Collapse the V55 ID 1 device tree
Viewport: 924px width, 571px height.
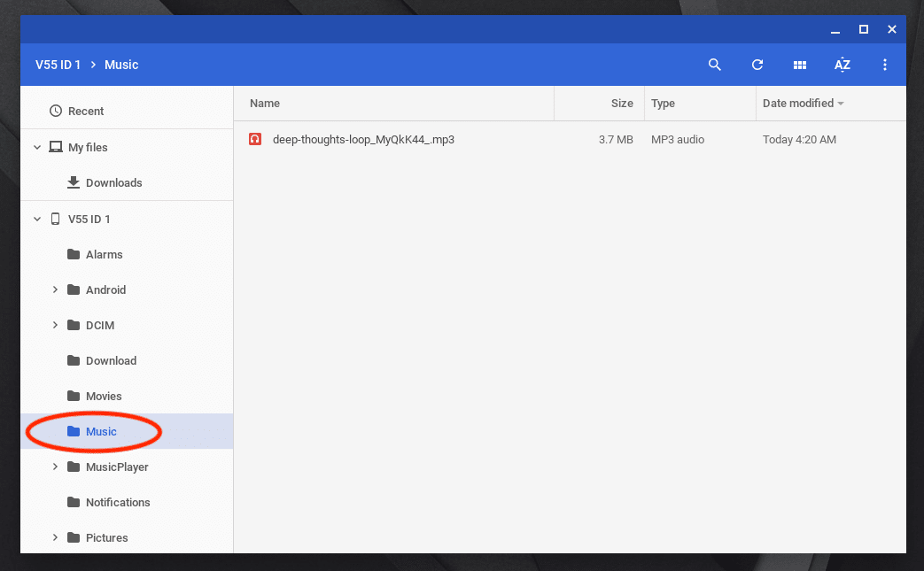coord(37,219)
